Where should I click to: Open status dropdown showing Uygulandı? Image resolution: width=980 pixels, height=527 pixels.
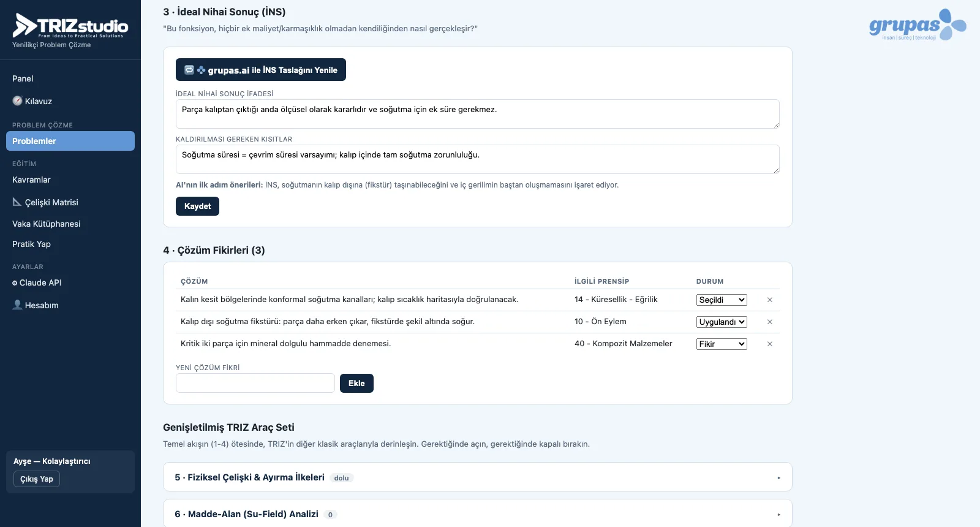pyautogui.click(x=722, y=322)
